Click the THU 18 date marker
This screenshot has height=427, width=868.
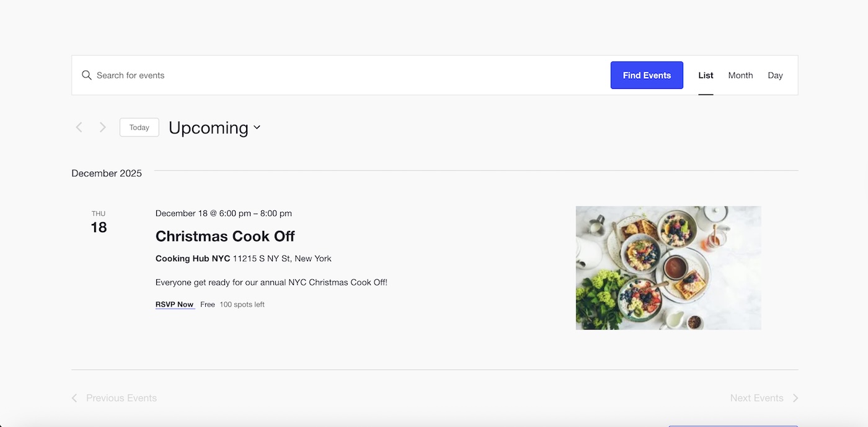tap(99, 222)
